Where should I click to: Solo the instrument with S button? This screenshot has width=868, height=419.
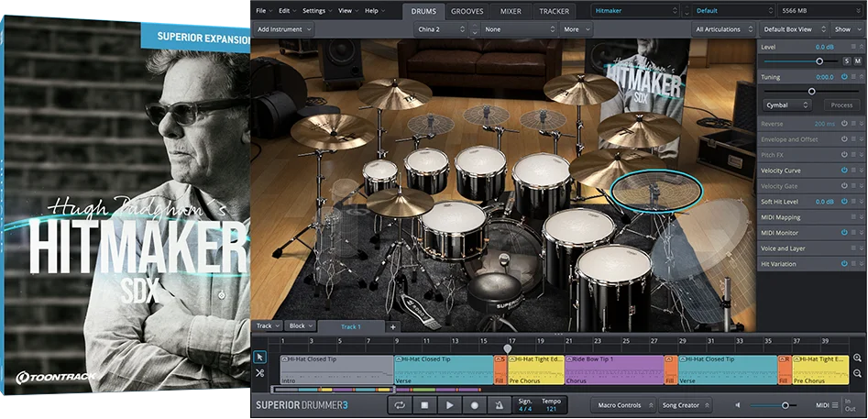[847, 61]
